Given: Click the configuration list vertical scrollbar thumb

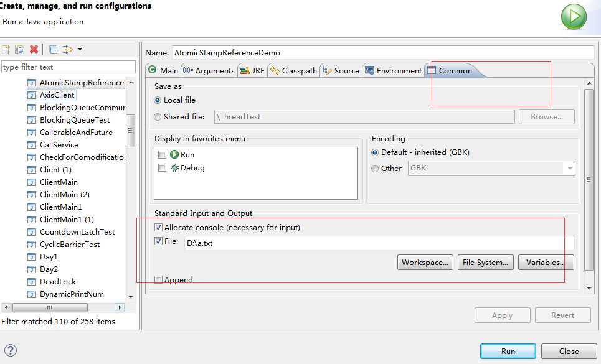Looking at the screenshot, I should (x=130, y=131).
